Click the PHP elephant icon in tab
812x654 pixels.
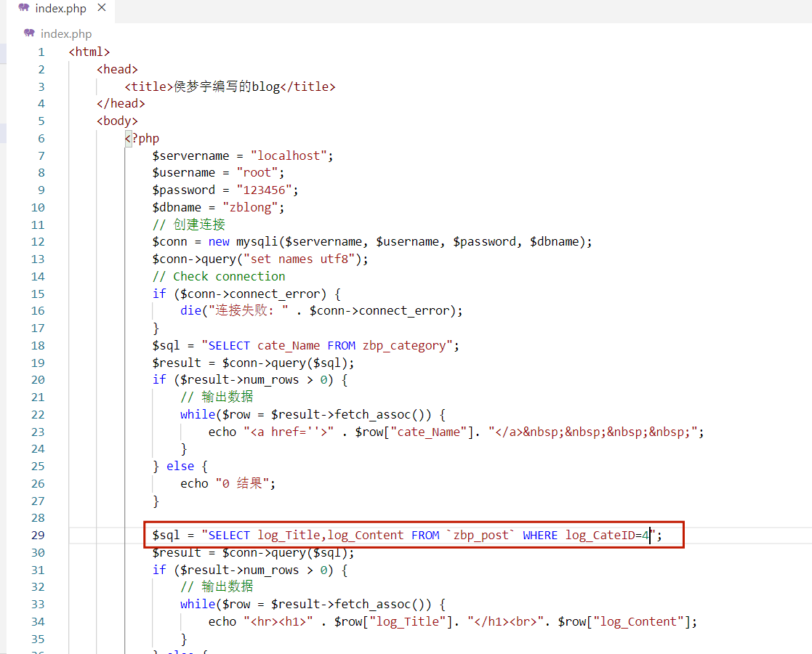click(24, 8)
